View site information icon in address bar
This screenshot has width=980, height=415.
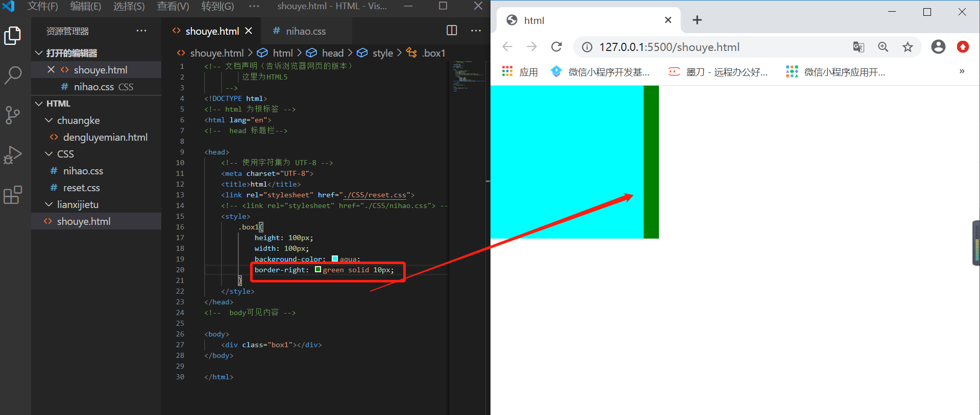tap(587, 47)
